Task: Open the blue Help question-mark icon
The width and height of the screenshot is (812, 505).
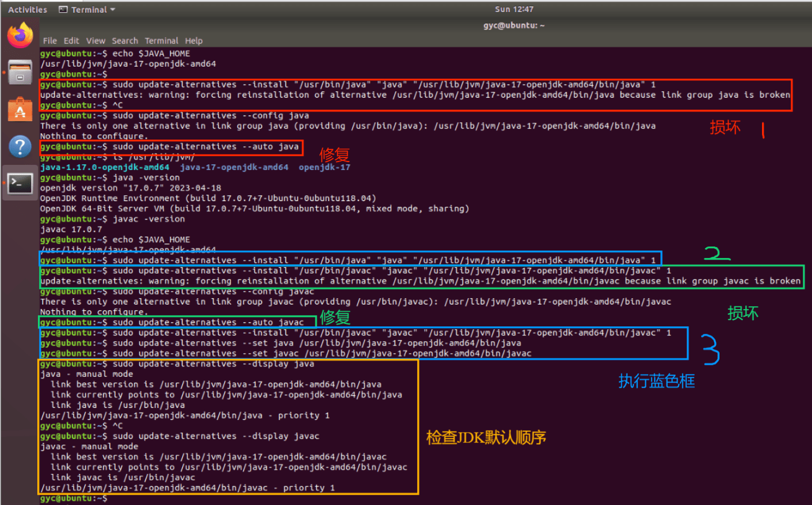Action: click(x=19, y=146)
